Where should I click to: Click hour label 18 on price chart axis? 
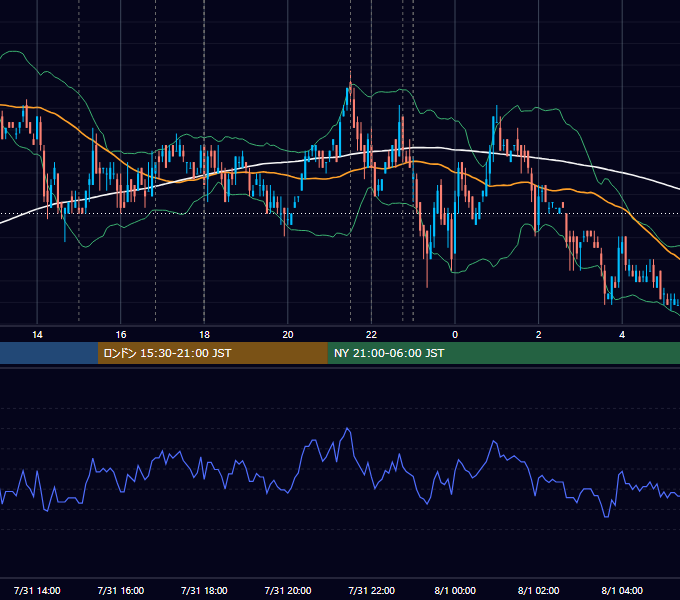click(x=204, y=335)
